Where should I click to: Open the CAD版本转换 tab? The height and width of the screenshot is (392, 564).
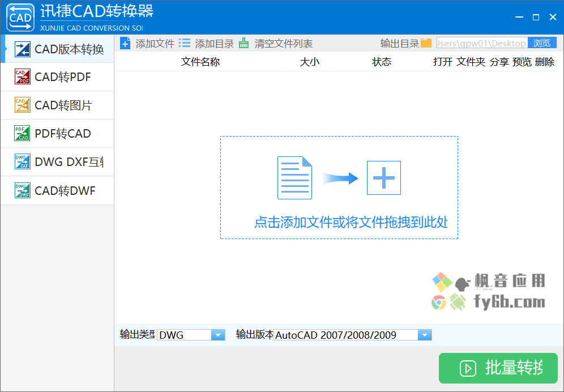pyautogui.click(x=57, y=49)
